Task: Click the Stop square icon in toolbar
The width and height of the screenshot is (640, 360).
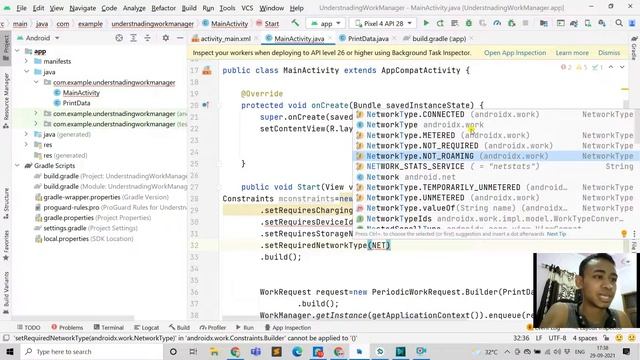Action: pos(526,23)
